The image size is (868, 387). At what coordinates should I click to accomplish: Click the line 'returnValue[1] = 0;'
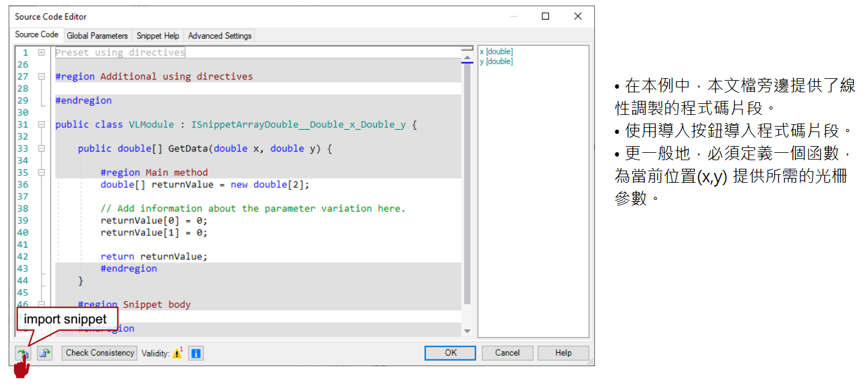click(154, 233)
